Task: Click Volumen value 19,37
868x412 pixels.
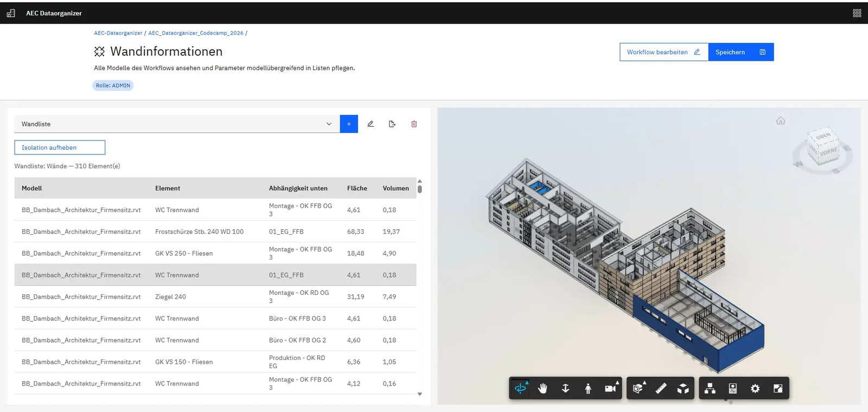Action: 391,231
